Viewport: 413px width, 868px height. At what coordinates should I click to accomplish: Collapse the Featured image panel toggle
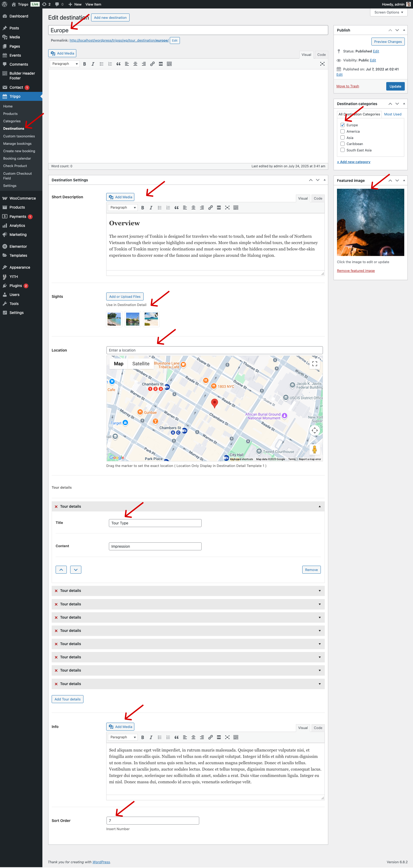pos(404,180)
